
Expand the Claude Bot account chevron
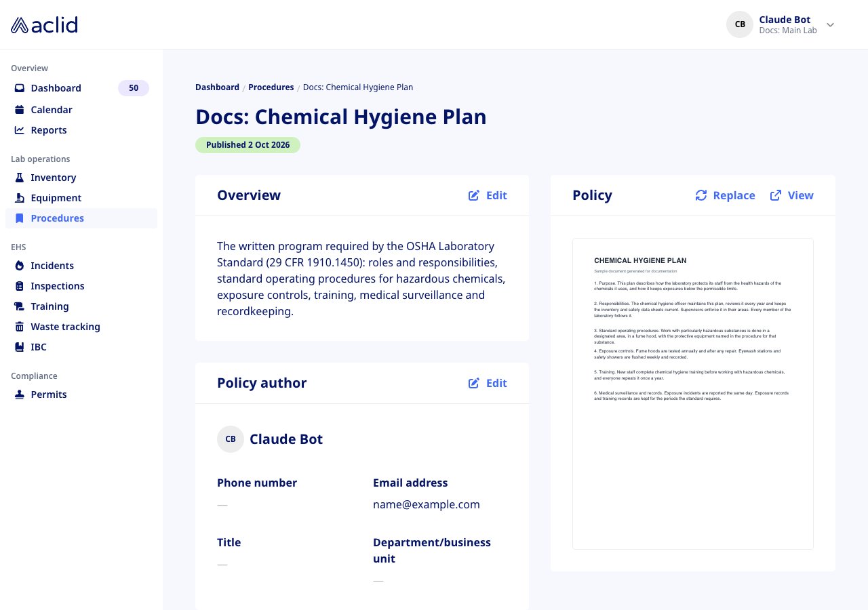pos(830,25)
